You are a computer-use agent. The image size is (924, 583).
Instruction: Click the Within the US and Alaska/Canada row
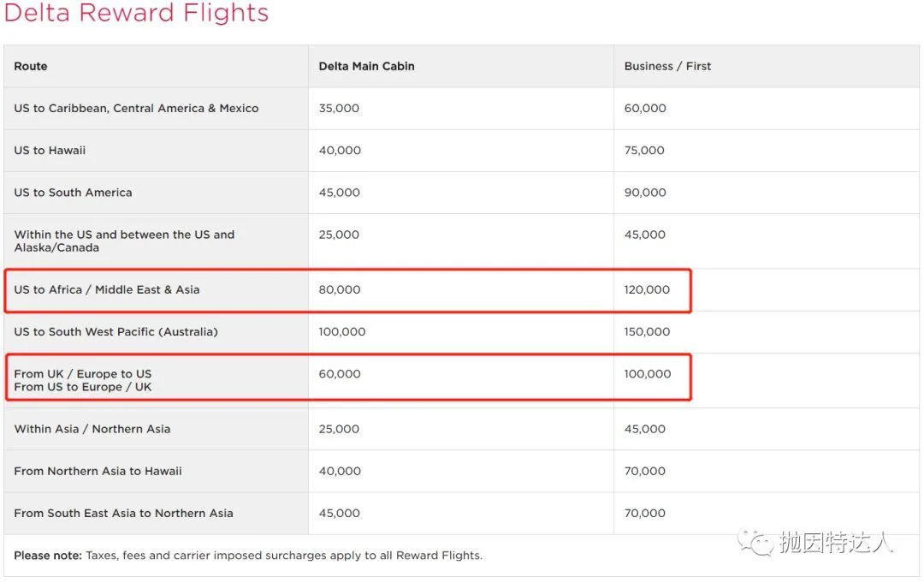pos(461,241)
